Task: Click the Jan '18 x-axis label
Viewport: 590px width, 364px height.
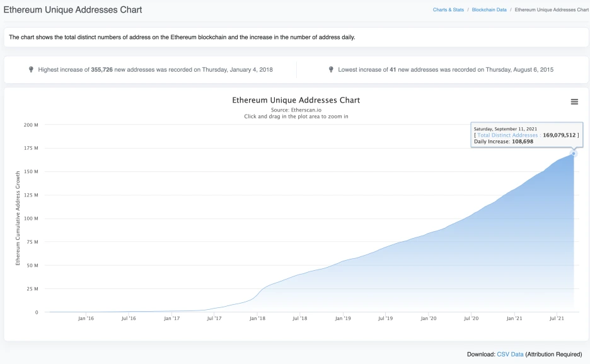Action: tap(257, 319)
